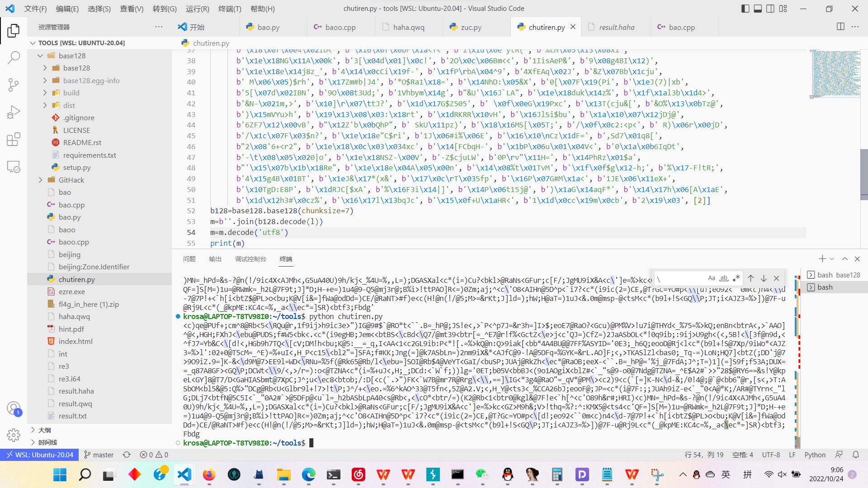Image resolution: width=868 pixels, height=488 pixels.
Task: Change the UTF-8 file encoding
Action: coord(771,455)
